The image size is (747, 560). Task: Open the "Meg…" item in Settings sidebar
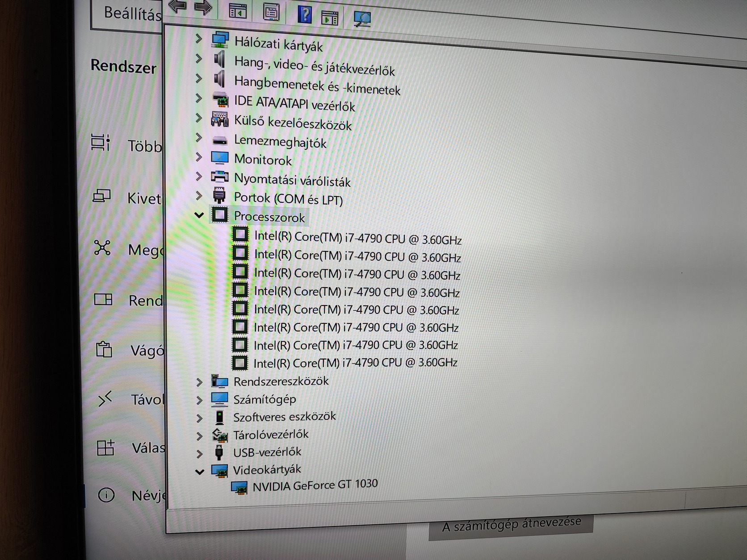click(x=129, y=249)
